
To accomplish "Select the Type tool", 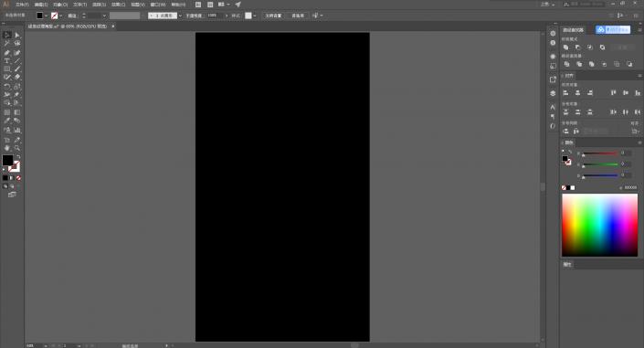I will click(7, 61).
